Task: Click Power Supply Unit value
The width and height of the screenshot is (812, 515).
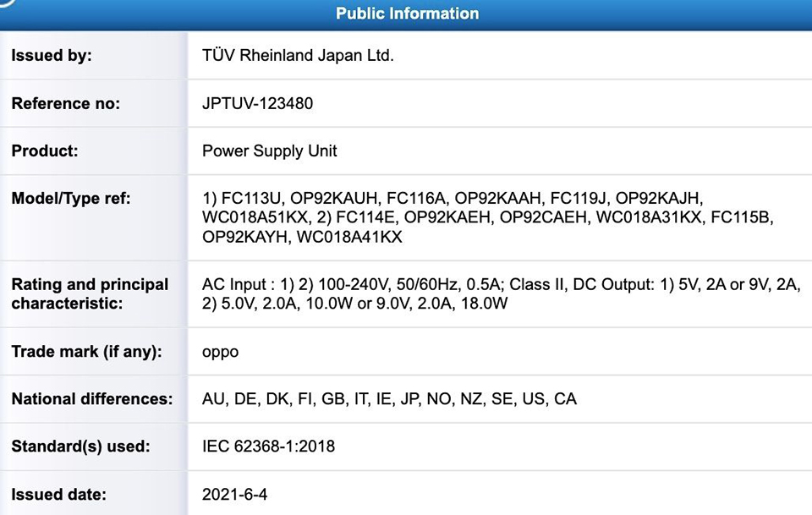Action: coord(269,151)
